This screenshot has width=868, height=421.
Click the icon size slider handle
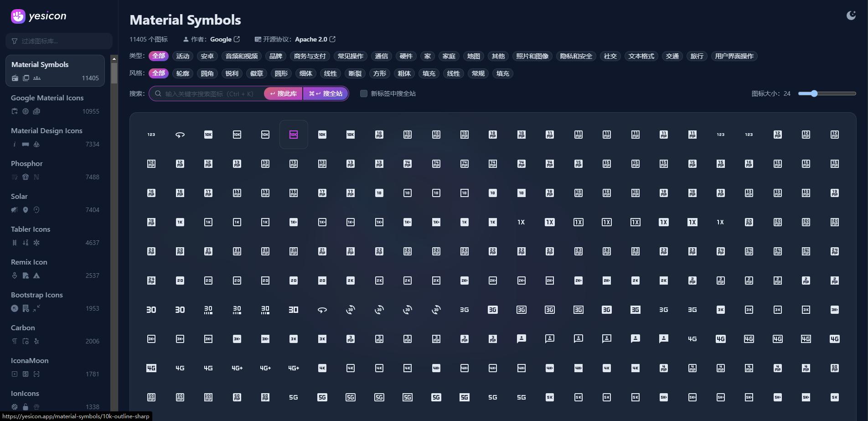tap(814, 94)
